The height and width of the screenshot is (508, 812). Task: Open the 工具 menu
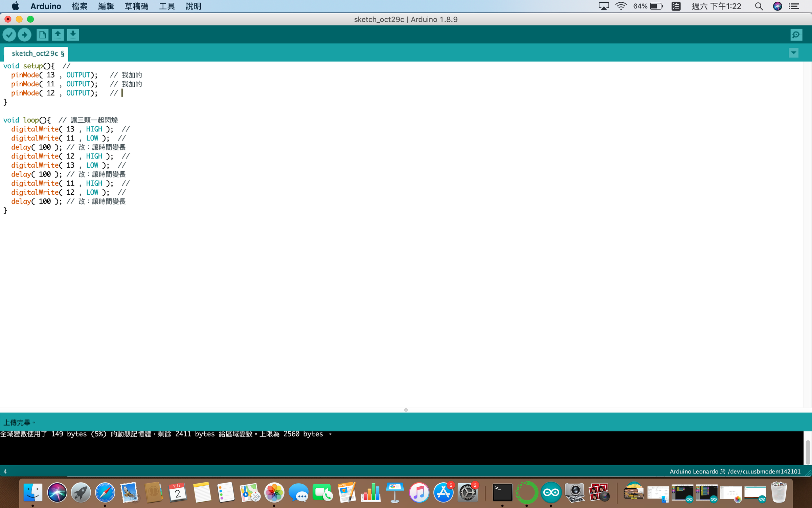click(x=167, y=6)
